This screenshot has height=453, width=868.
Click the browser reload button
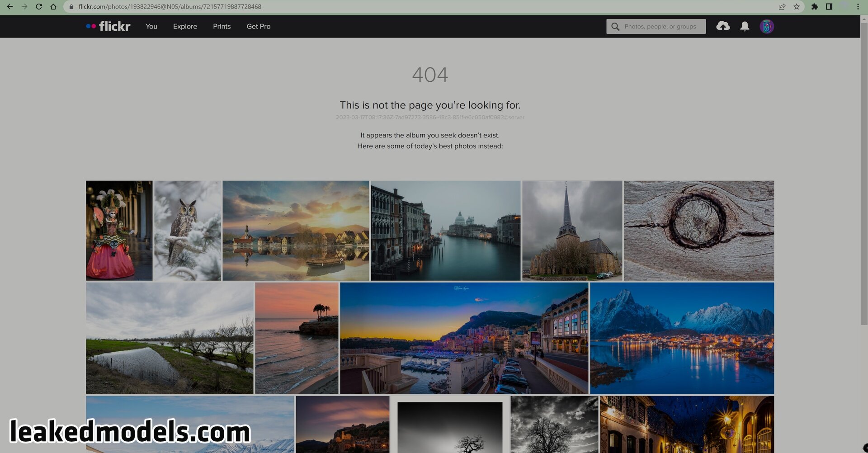(x=39, y=7)
